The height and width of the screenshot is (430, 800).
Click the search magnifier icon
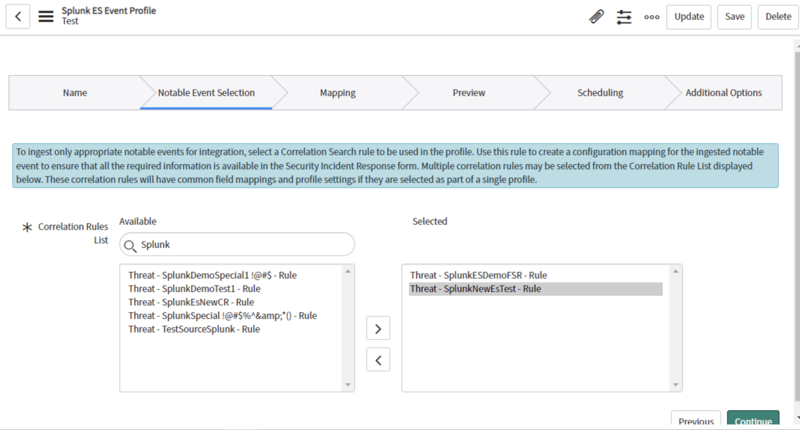[x=130, y=246]
